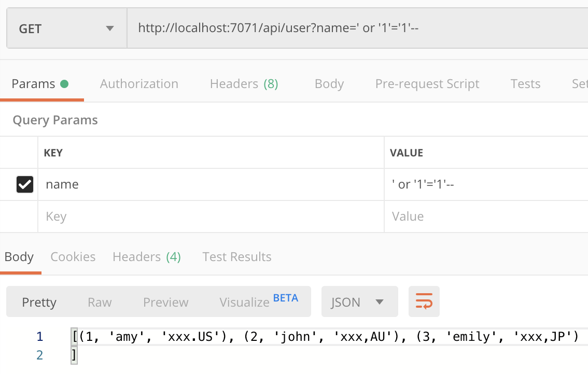The height and width of the screenshot is (374, 588).
Task: Open the GET method dropdown
Action: [66, 28]
